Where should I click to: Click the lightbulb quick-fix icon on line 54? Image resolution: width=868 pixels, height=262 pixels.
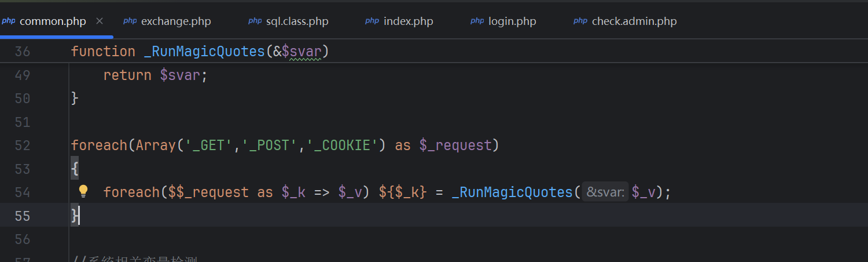[83, 191]
